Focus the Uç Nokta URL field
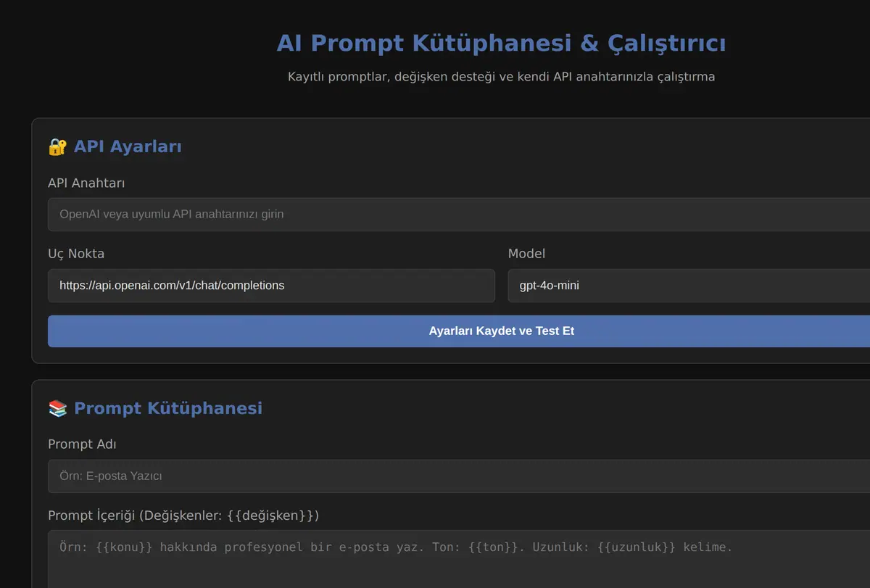Screen dimensions: 870x588 (271, 286)
